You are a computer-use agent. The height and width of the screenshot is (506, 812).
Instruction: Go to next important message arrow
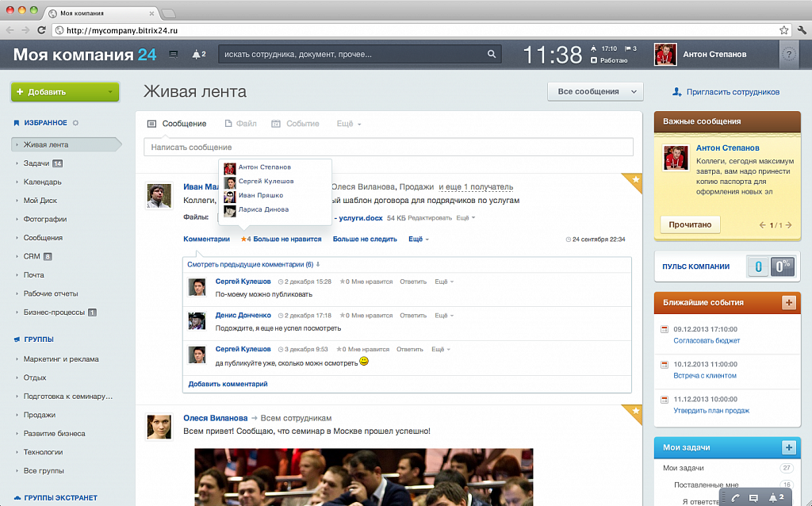point(789,224)
